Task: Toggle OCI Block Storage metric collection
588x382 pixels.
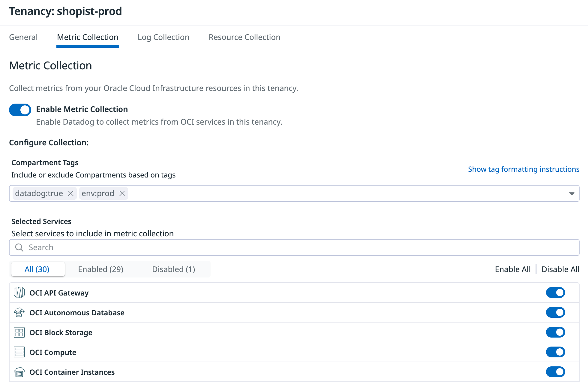Action: click(x=555, y=332)
